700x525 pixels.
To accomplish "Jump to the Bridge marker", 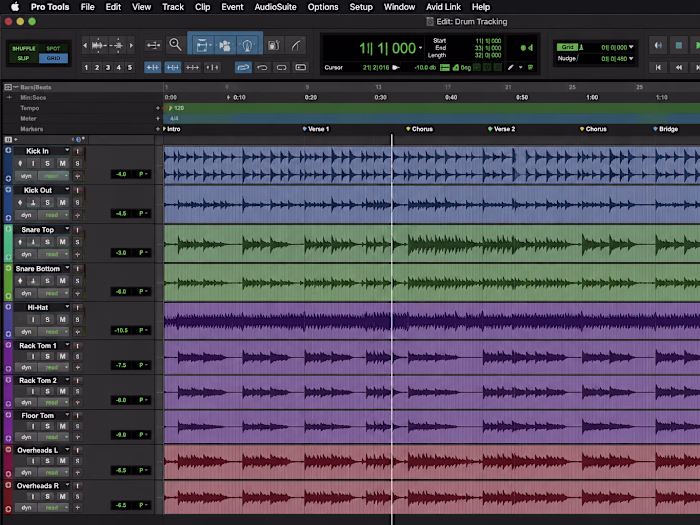I will [666, 129].
